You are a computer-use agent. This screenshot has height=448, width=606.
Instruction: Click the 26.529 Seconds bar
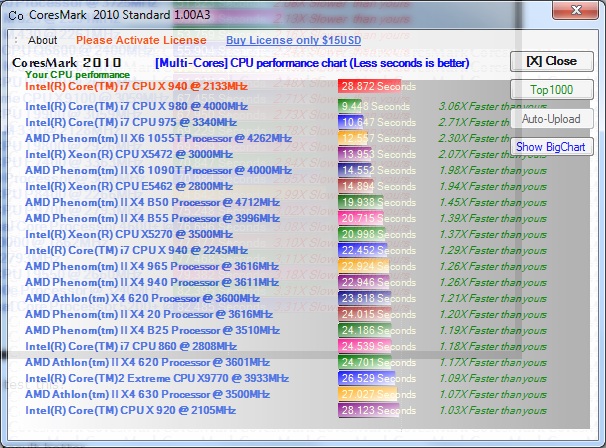(x=367, y=378)
